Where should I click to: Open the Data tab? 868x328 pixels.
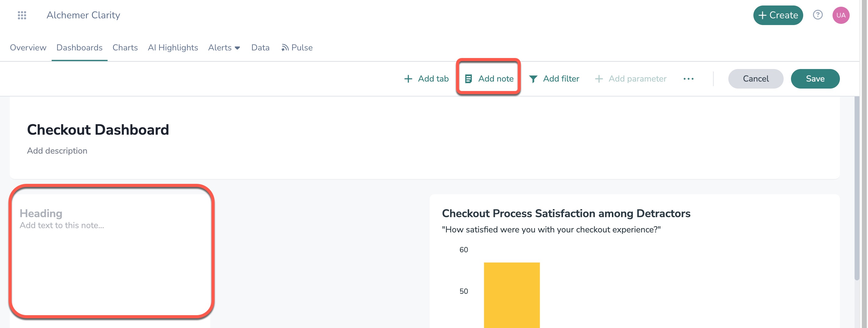point(260,47)
